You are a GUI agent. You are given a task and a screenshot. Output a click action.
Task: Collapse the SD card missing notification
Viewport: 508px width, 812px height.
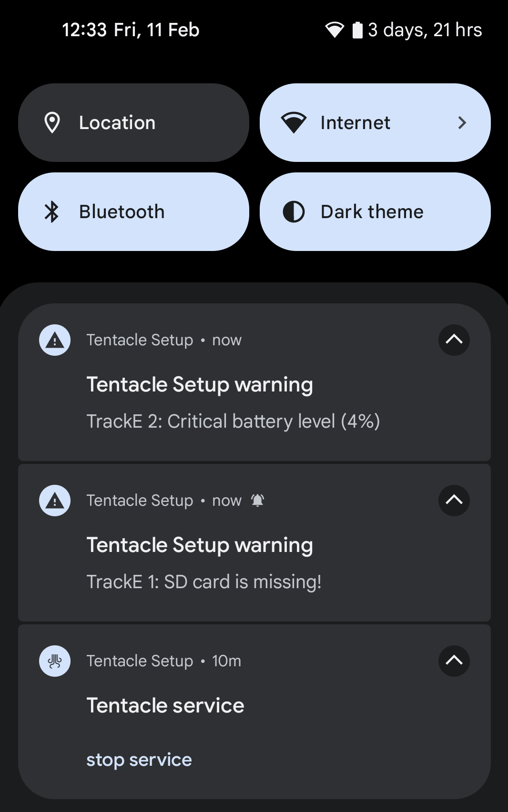point(454,501)
